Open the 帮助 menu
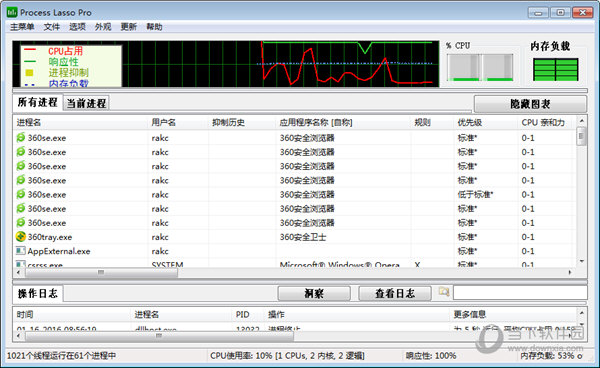The height and width of the screenshot is (368, 600). (x=154, y=27)
